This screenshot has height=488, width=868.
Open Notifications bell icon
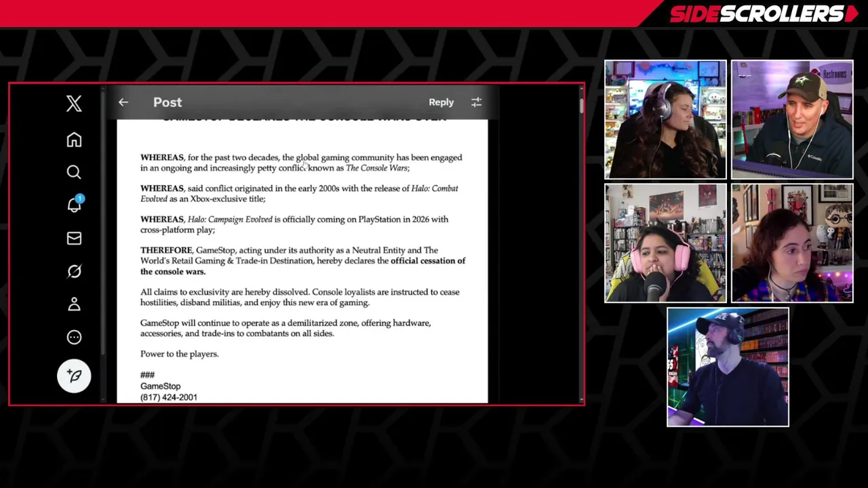pos(74,204)
